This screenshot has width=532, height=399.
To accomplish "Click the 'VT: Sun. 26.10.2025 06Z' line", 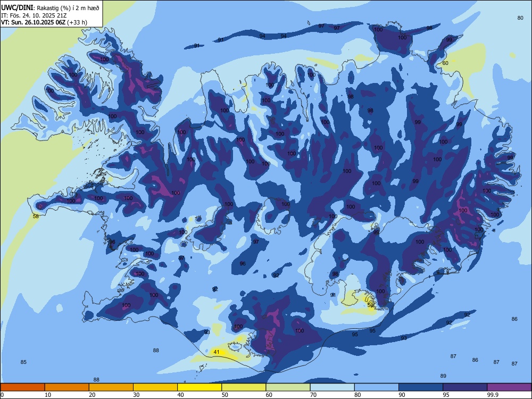I will click(34, 22).
